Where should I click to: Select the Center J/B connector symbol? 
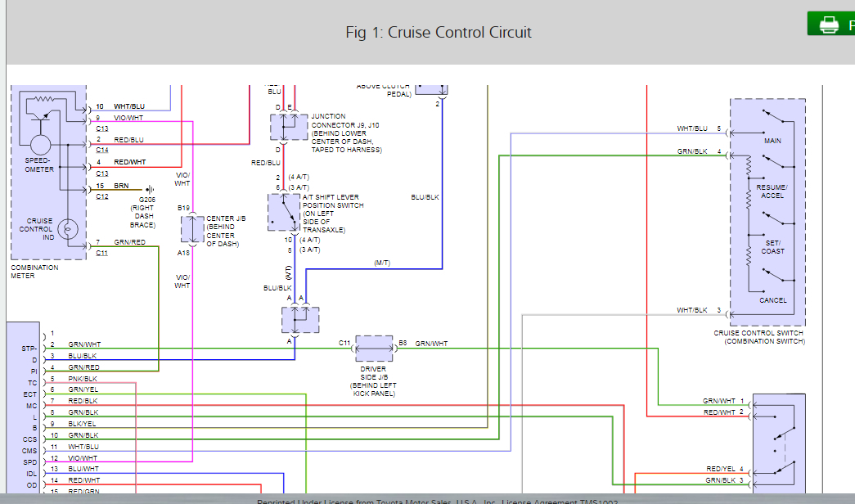click(192, 228)
